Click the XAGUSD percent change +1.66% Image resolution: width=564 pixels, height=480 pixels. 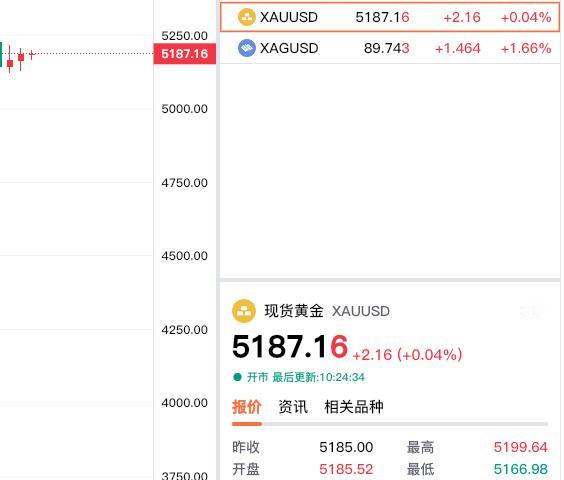[x=526, y=48]
